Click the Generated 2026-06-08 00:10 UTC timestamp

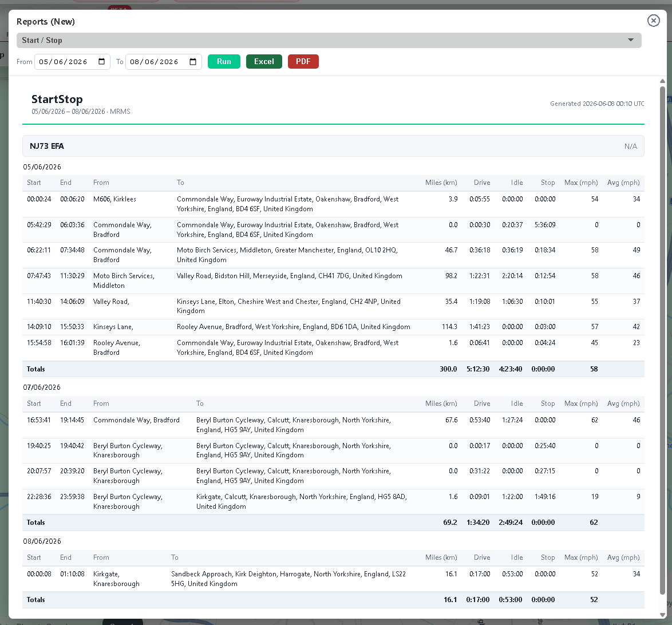point(597,104)
